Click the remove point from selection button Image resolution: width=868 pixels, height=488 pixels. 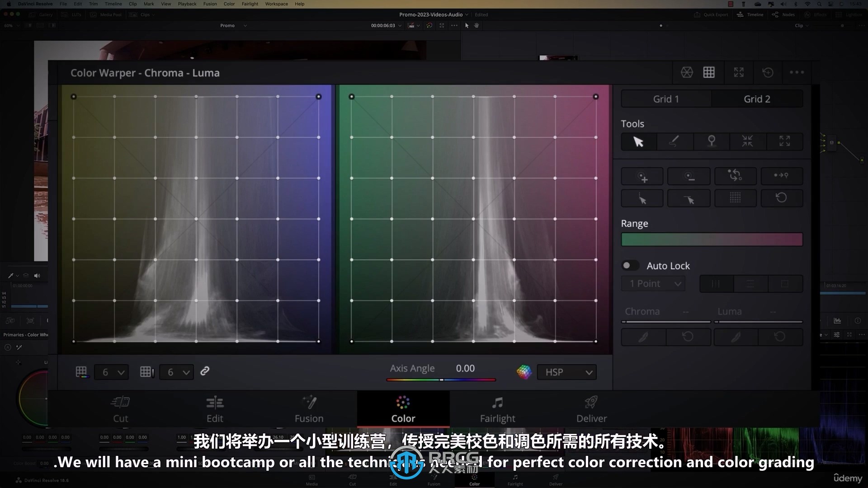pos(689,176)
